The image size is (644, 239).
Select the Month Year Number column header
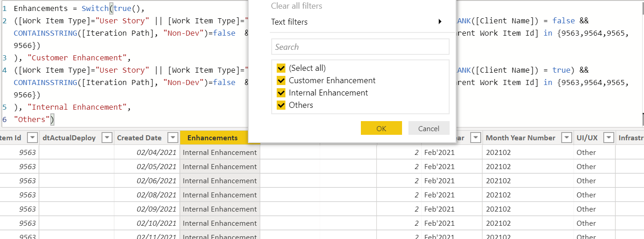pos(521,138)
